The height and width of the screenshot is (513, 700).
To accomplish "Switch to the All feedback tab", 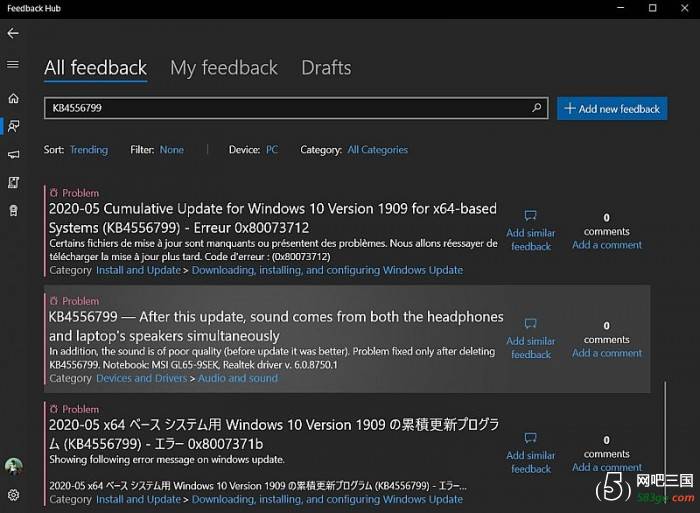I will point(96,68).
